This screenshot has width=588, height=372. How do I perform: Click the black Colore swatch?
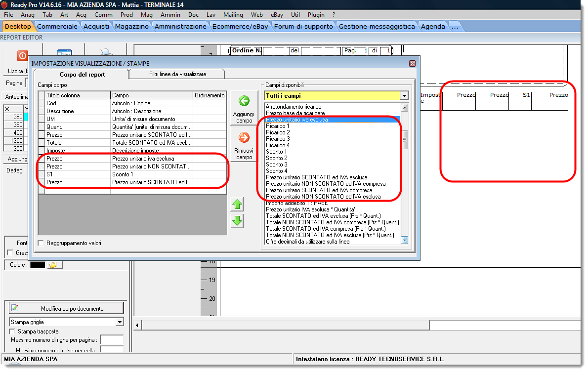point(38,265)
